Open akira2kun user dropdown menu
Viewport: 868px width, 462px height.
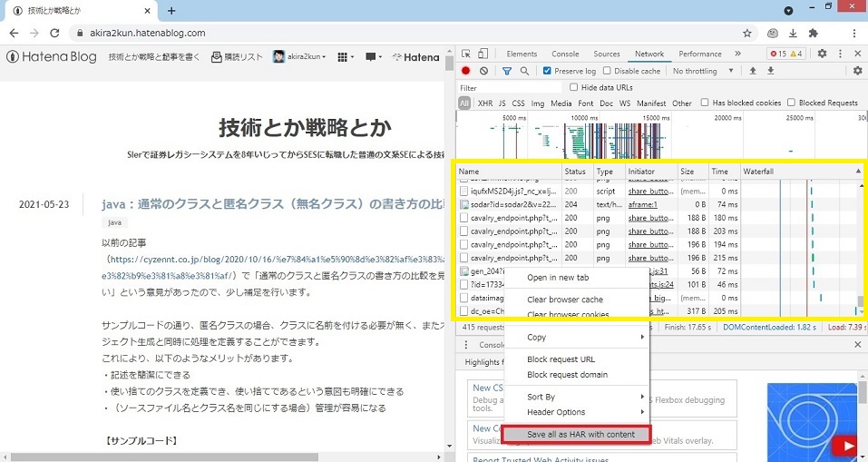click(x=299, y=56)
